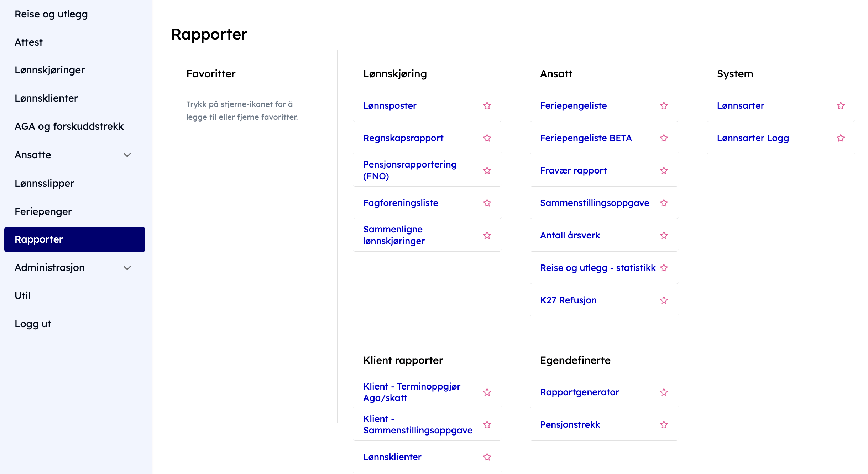Click the star next to Fagforeningsliste
The height and width of the screenshot is (474, 868).
[487, 203]
